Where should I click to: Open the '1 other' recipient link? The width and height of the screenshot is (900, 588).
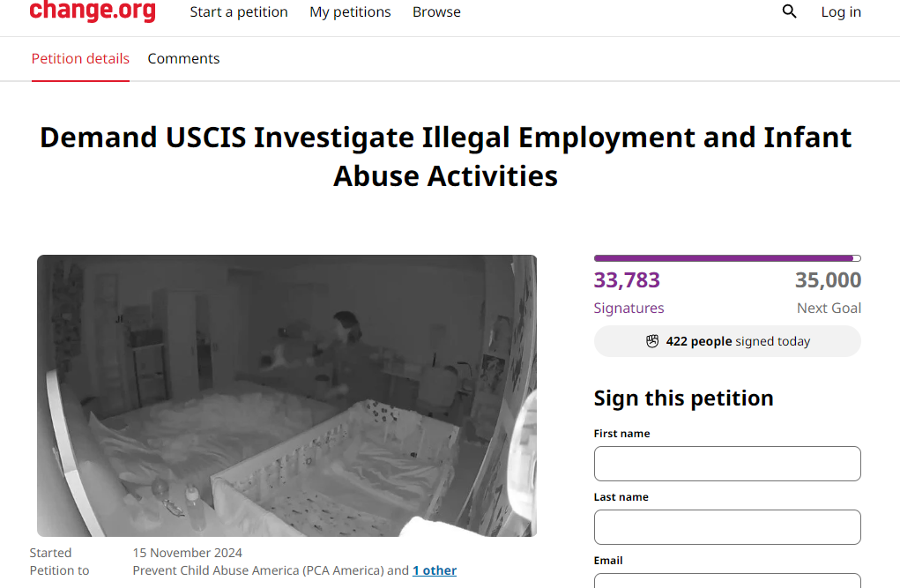click(x=435, y=570)
